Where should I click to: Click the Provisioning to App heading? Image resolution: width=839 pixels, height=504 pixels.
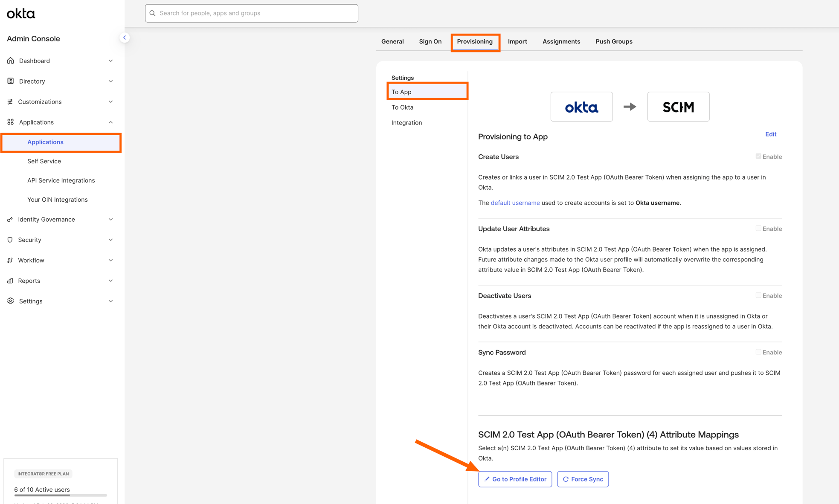point(513,136)
